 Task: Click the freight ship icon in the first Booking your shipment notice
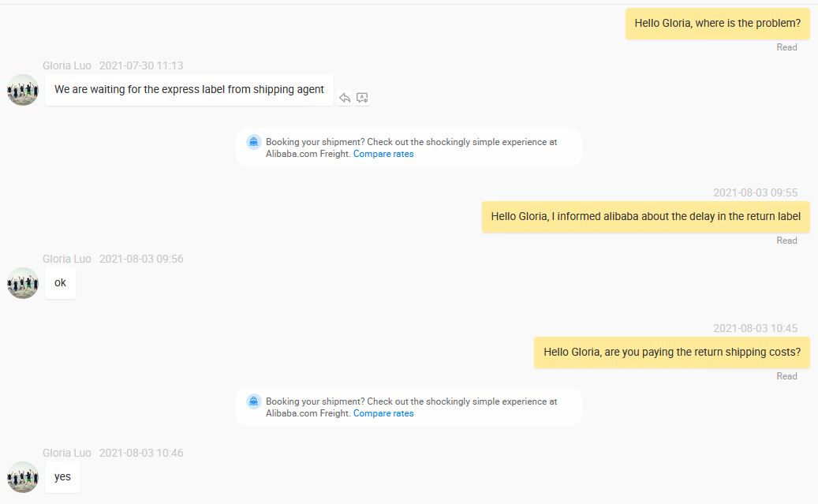tap(253, 142)
